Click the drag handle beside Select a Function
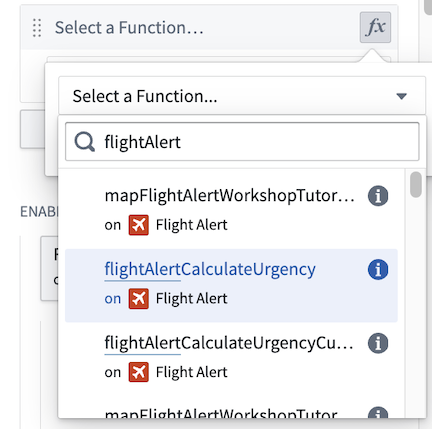 [x=37, y=28]
